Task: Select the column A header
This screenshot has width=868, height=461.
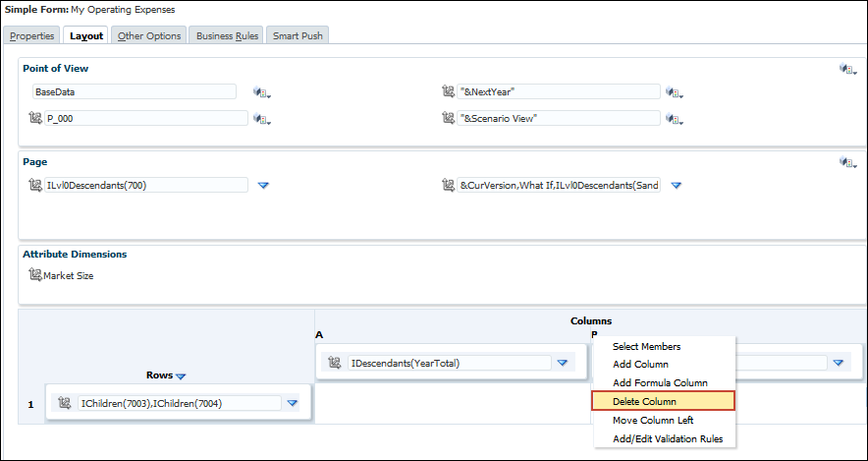Action: pos(319,334)
